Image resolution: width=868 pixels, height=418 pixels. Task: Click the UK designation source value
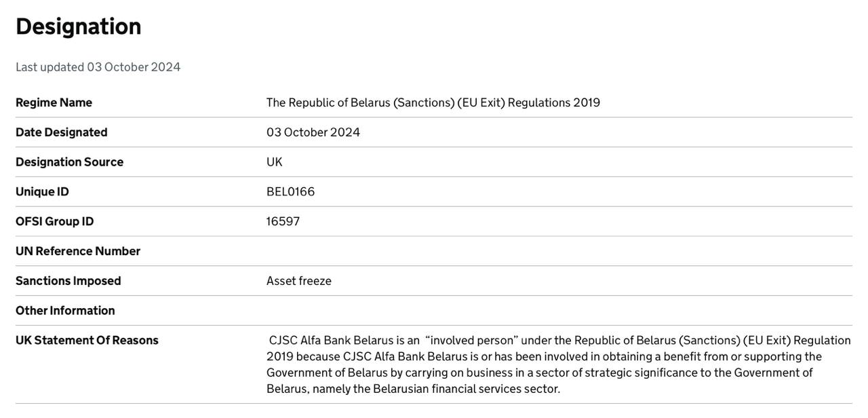pos(274,162)
